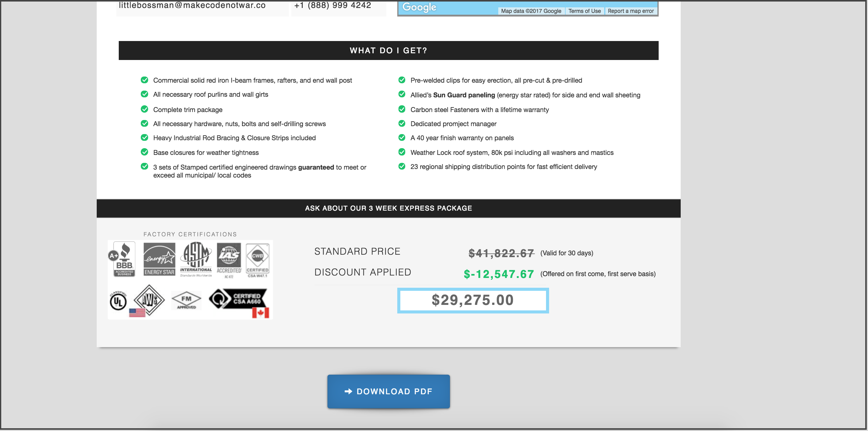Click the American flag icon
The width and height of the screenshot is (868, 431).
click(x=137, y=313)
